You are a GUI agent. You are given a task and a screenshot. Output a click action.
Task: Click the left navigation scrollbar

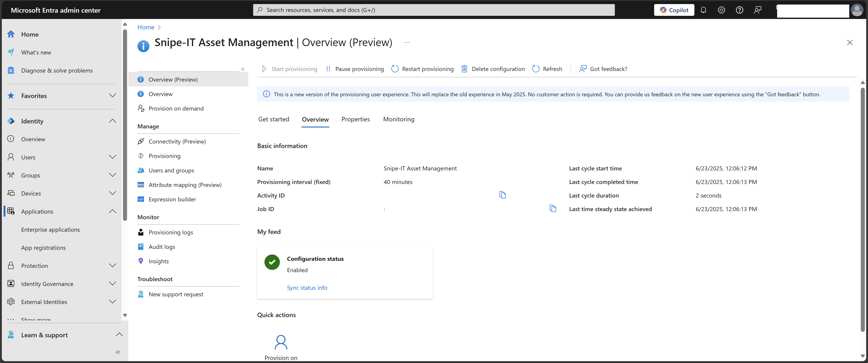(125, 125)
